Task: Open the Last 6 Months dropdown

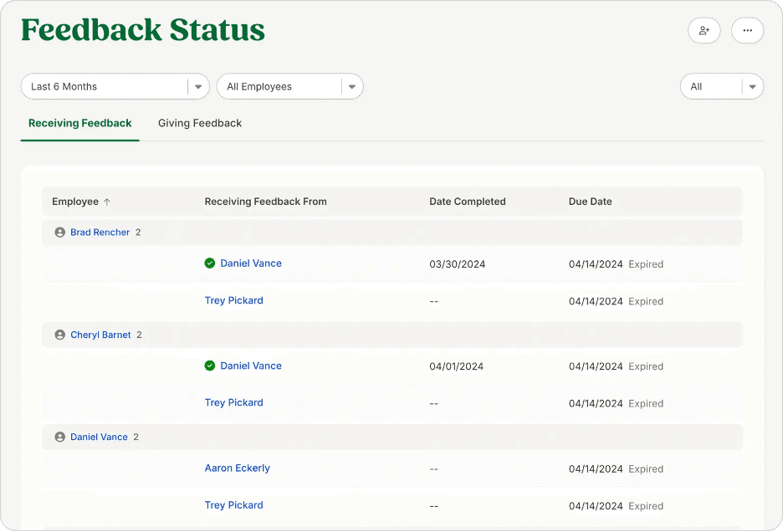Action: tap(115, 86)
